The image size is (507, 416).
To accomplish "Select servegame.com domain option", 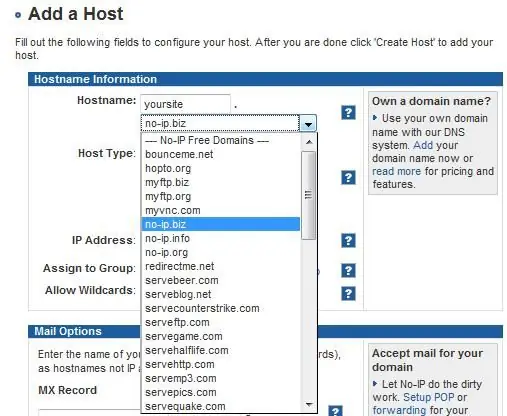I will [x=221, y=336].
